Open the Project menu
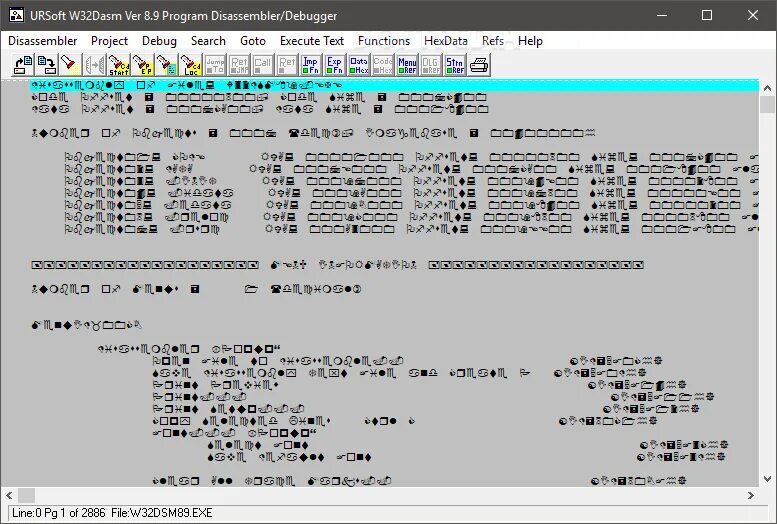Image resolution: width=777 pixels, height=524 pixels. 110,41
